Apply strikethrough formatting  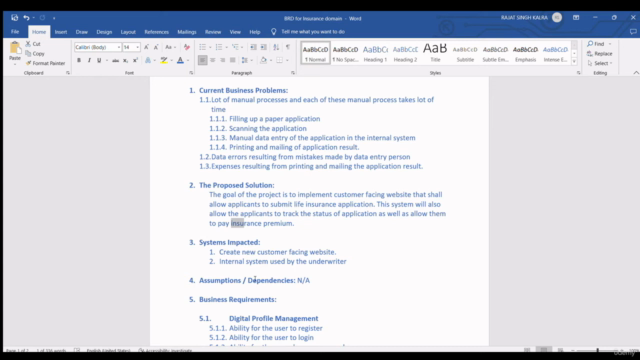116,60
